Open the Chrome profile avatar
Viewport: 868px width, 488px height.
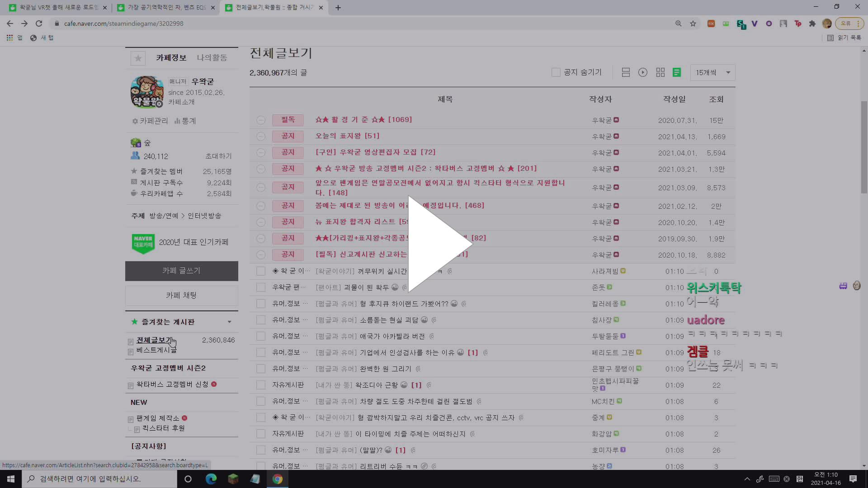[x=827, y=23]
